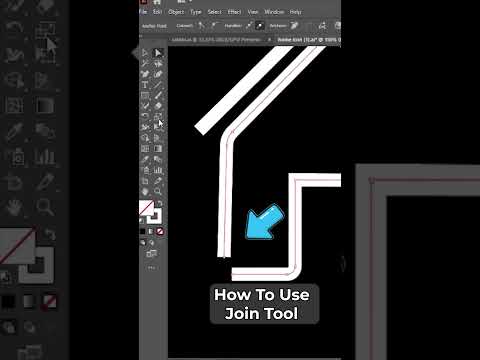Open the Object menu
The width and height of the screenshot is (480, 360).
pos(176,12)
